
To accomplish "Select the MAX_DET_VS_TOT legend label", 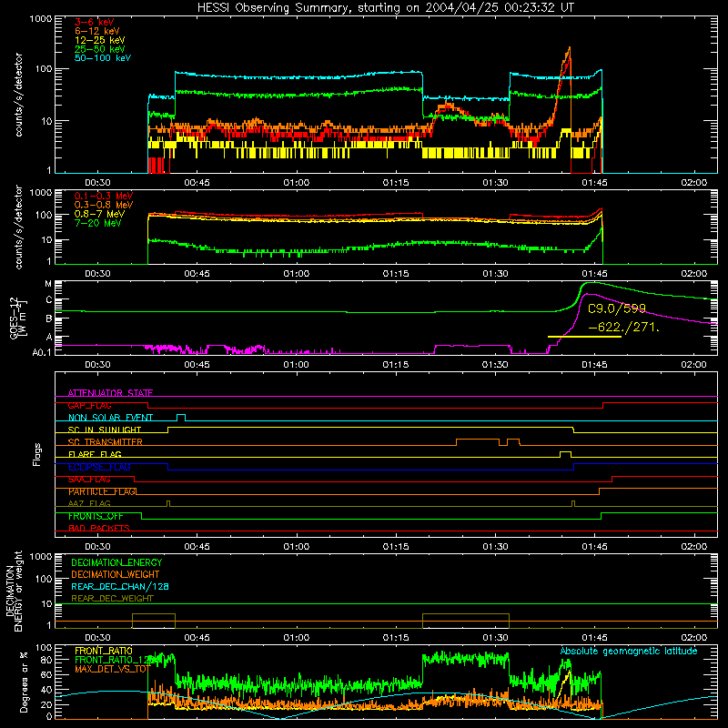I will coord(112,669).
